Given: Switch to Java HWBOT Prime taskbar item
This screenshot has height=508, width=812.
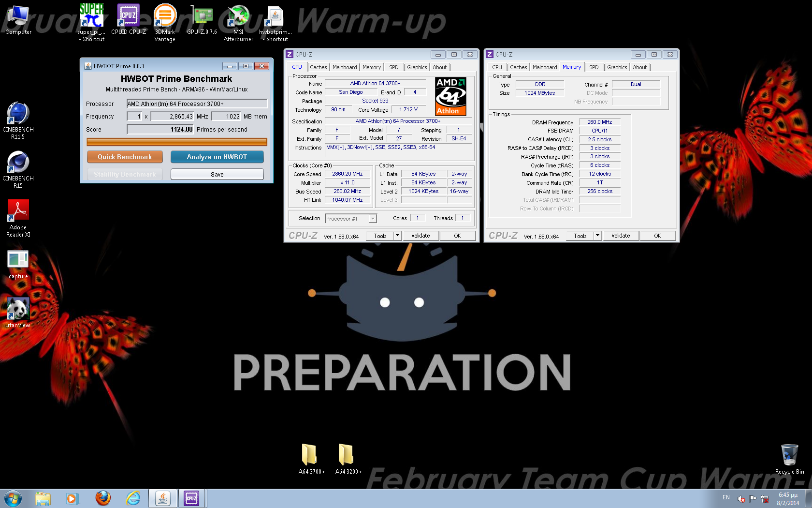Looking at the screenshot, I should point(162,498).
